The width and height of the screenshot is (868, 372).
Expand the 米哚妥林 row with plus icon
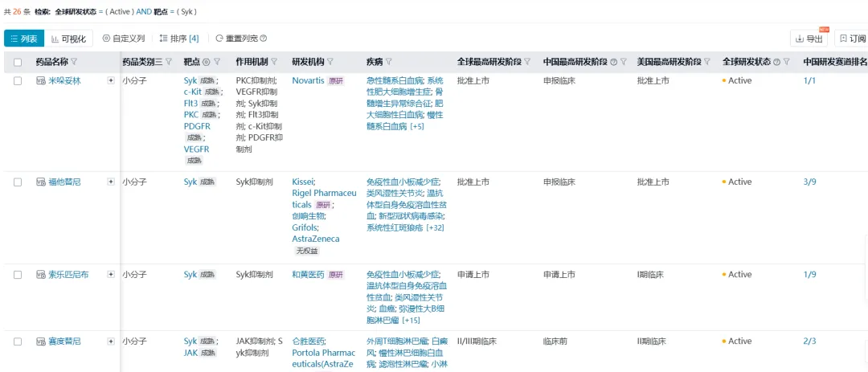[x=111, y=81]
